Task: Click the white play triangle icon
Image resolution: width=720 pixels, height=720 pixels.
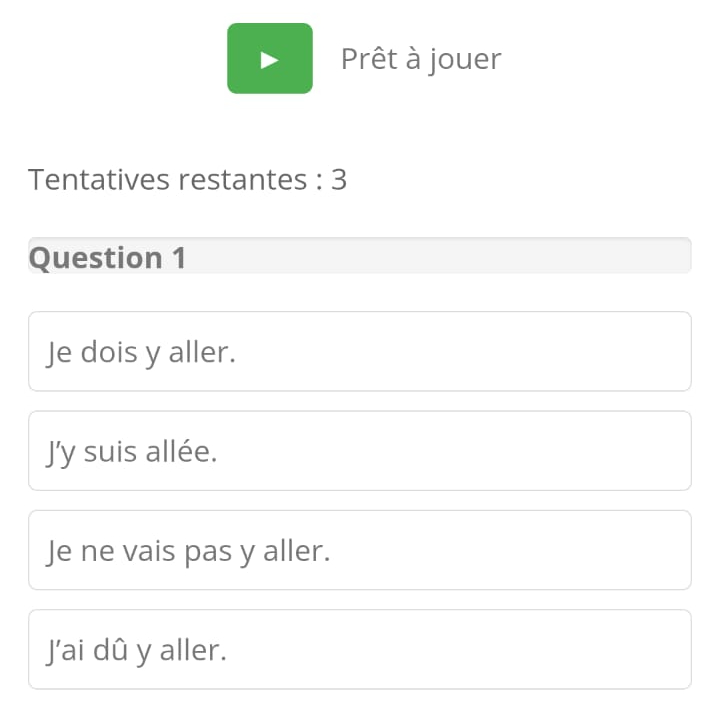Action: [269, 59]
